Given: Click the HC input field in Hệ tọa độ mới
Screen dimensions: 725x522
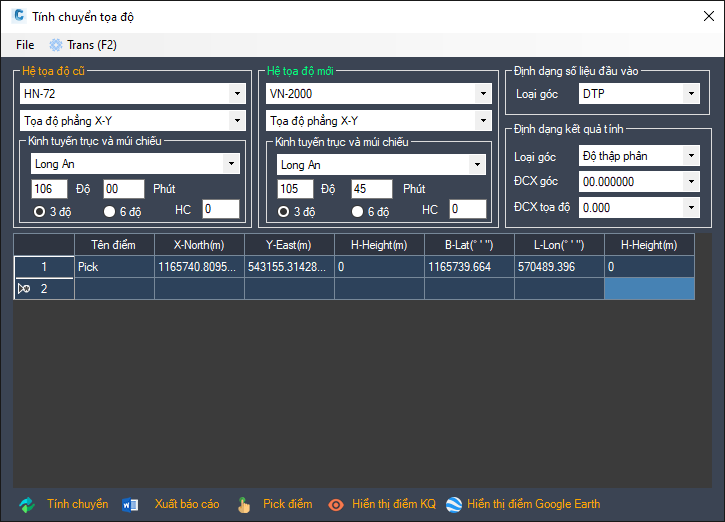Looking at the screenshot, I should [x=466, y=209].
